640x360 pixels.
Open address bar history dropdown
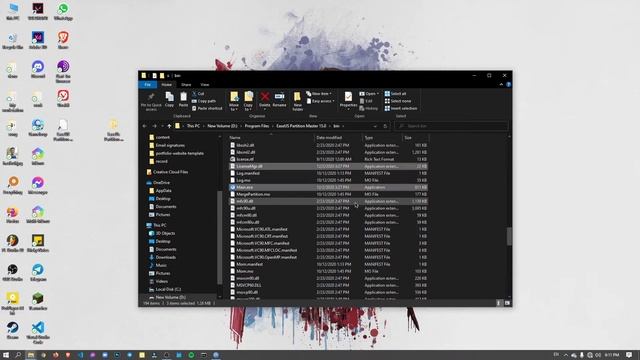(x=375, y=126)
